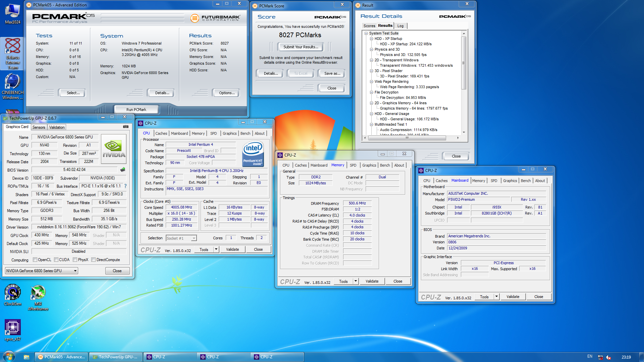Collapse the File Decryption tree node
The image size is (644, 362).
[371, 93]
